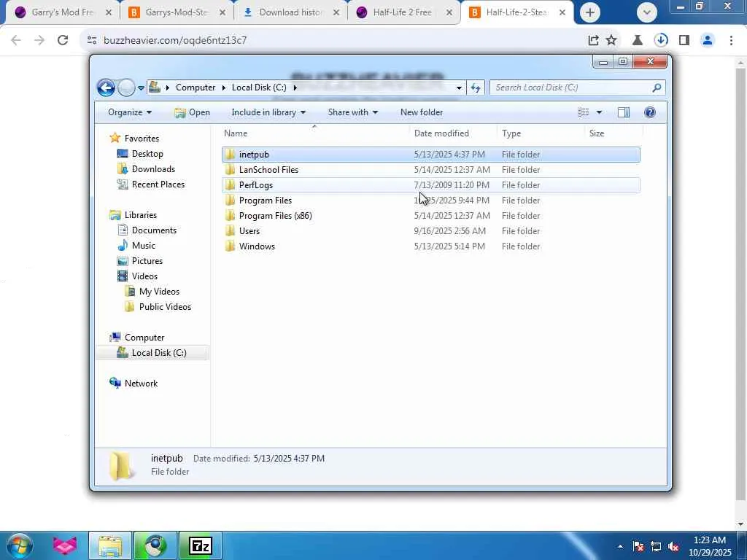Click New folder button
Viewport: 747px width, 560px height.
click(422, 112)
